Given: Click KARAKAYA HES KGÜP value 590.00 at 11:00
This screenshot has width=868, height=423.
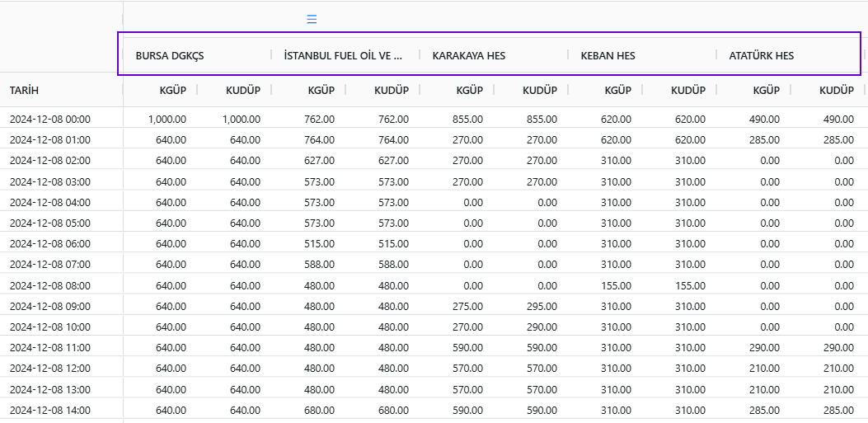Looking at the screenshot, I should pyautogui.click(x=467, y=348).
